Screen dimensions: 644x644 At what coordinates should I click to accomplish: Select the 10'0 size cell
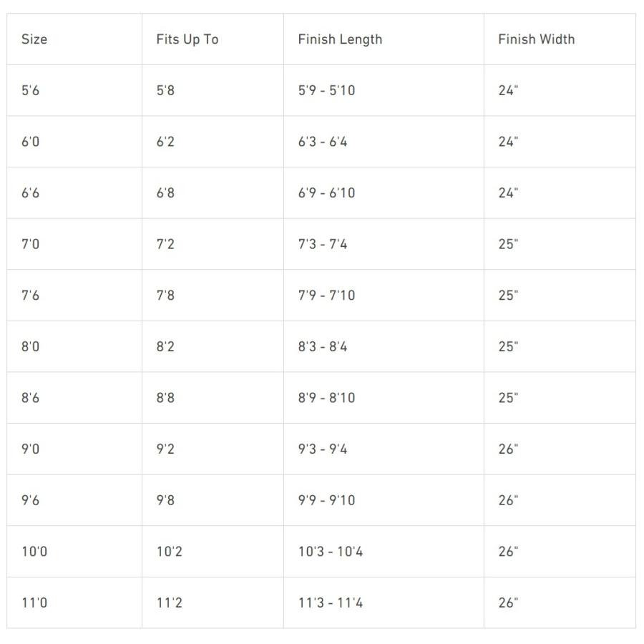pyautogui.click(x=34, y=552)
